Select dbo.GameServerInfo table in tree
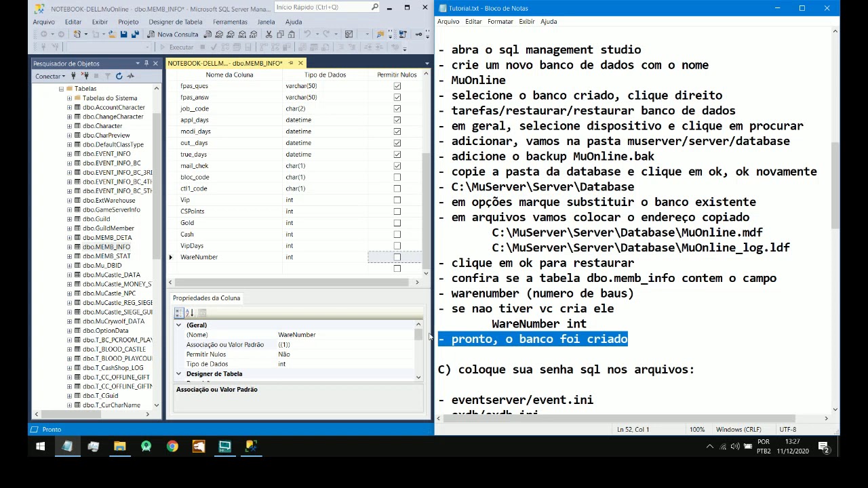 click(111, 209)
